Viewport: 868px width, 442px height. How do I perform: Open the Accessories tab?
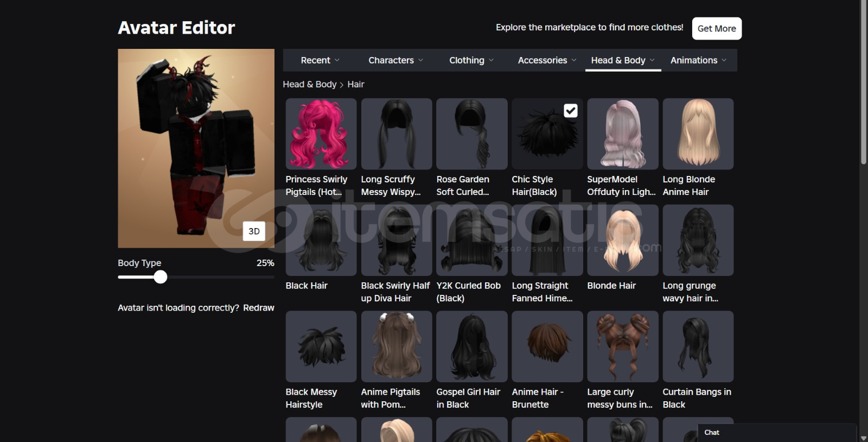click(x=547, y=60)
